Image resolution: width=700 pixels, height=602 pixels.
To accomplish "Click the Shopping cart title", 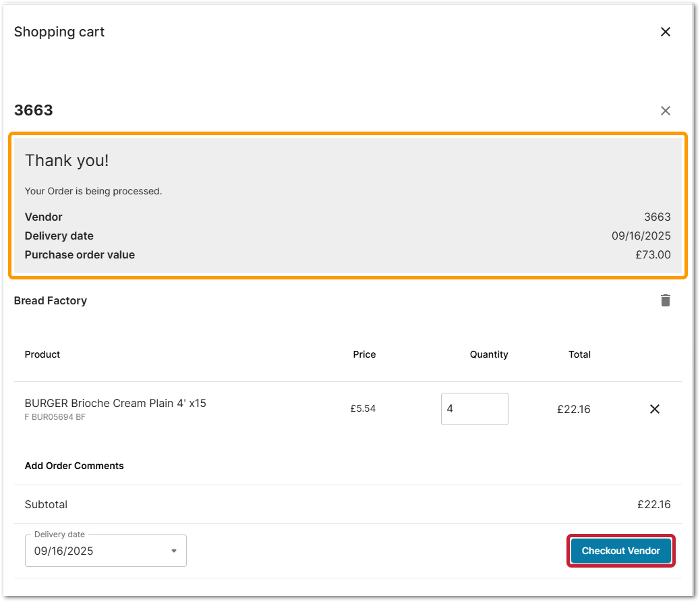I will coord(59,32).
